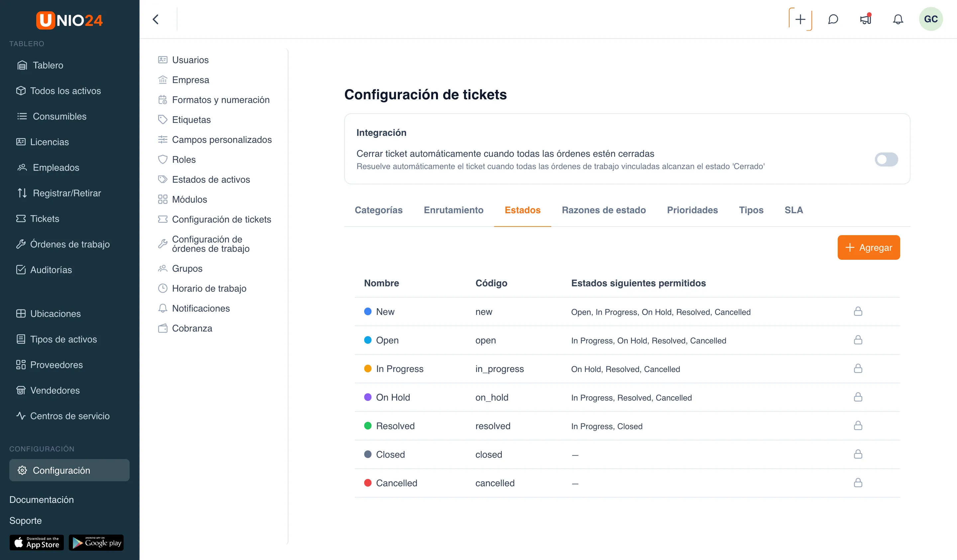
Task: Click the lock icon for On Hold status
Action: click(x=858, y=397)
